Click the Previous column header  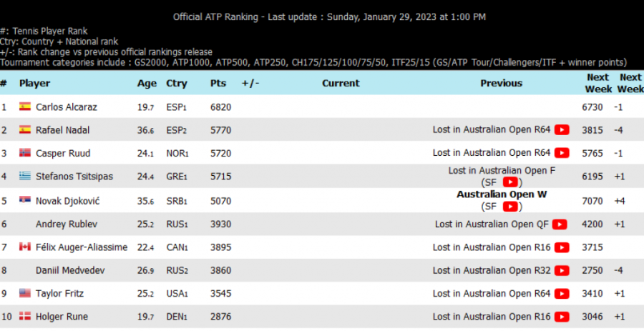coord(501,83)
